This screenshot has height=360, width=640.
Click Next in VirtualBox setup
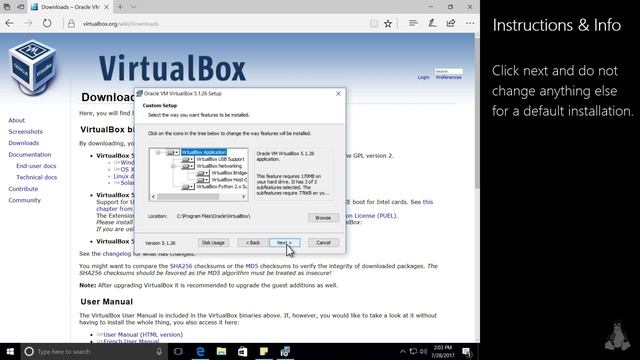click(284, 243)
